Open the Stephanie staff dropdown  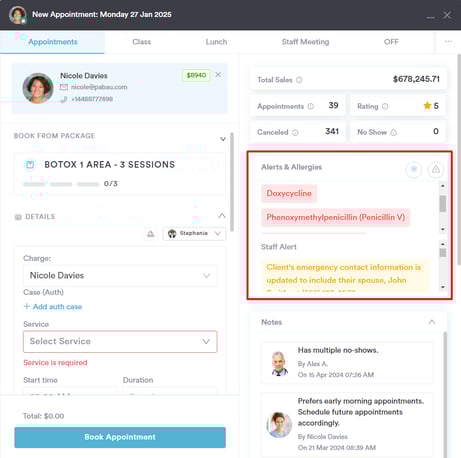(x=194, y=234)
